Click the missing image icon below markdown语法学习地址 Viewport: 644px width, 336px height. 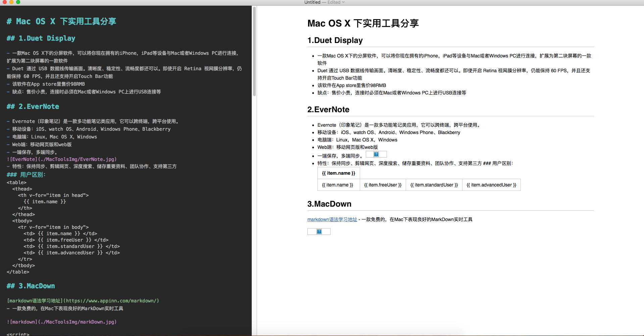[x=319, y=232]
